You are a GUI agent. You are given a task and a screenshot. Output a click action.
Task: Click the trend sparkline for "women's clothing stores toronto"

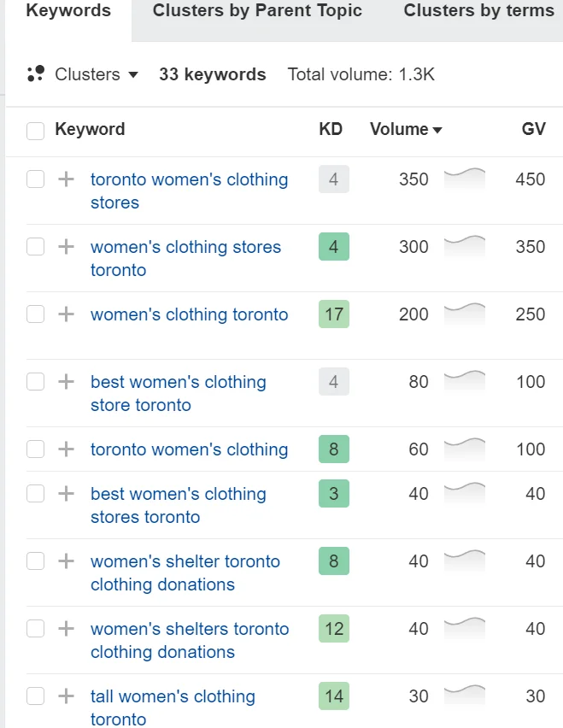[463, 247]
